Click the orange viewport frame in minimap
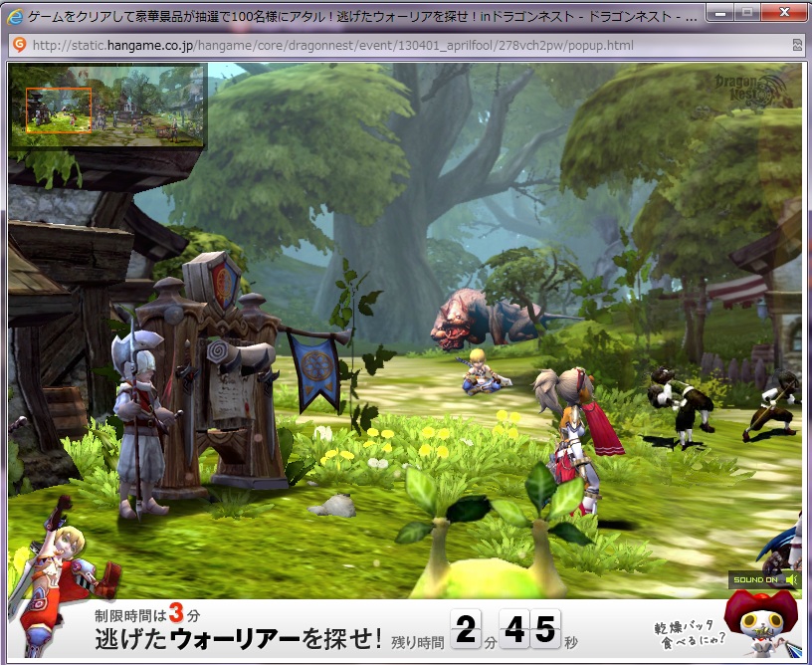 [59, 110]
